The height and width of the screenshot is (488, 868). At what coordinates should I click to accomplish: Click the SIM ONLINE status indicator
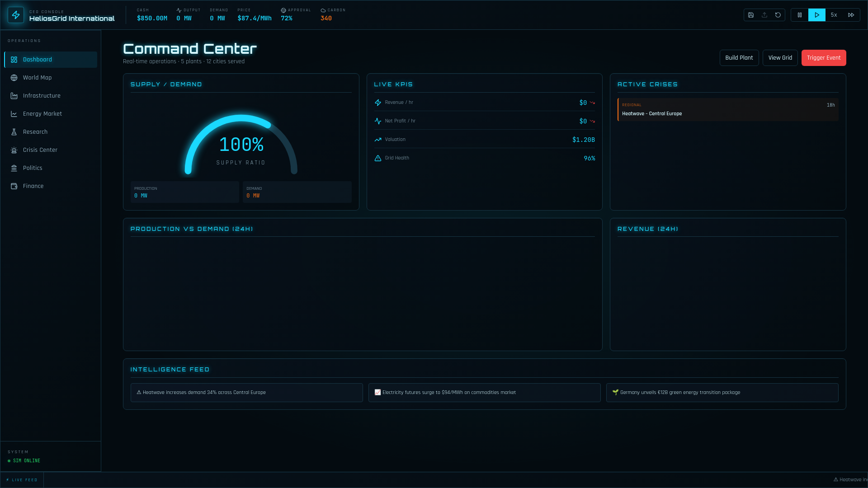(x=24, y=461)
